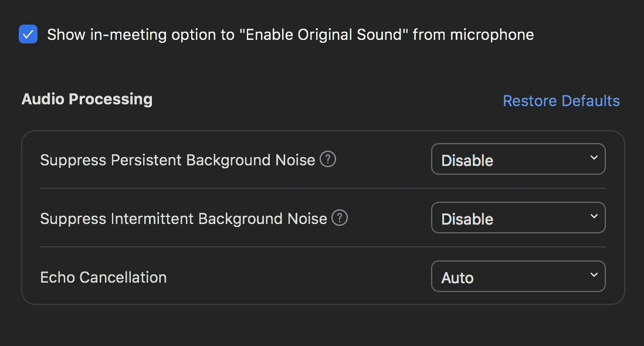Click chevron arrow on Echo Cancellation dropdown

(x=594, y=275)
